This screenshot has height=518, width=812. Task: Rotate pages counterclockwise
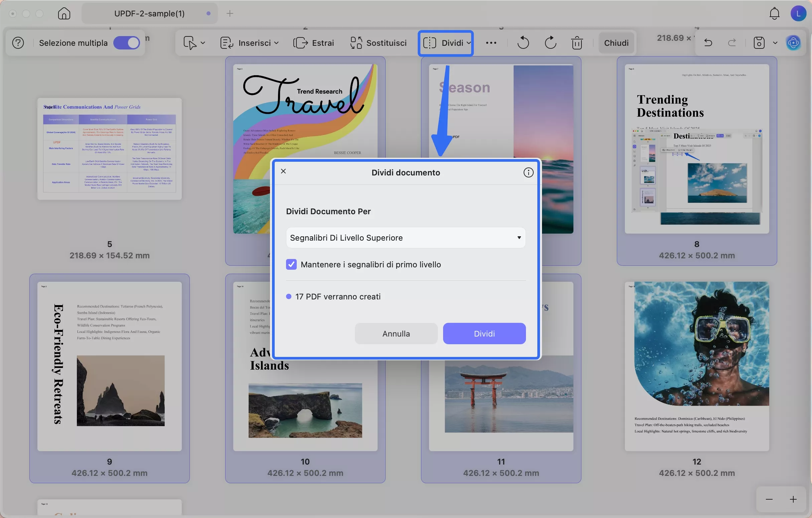(523, 43)
